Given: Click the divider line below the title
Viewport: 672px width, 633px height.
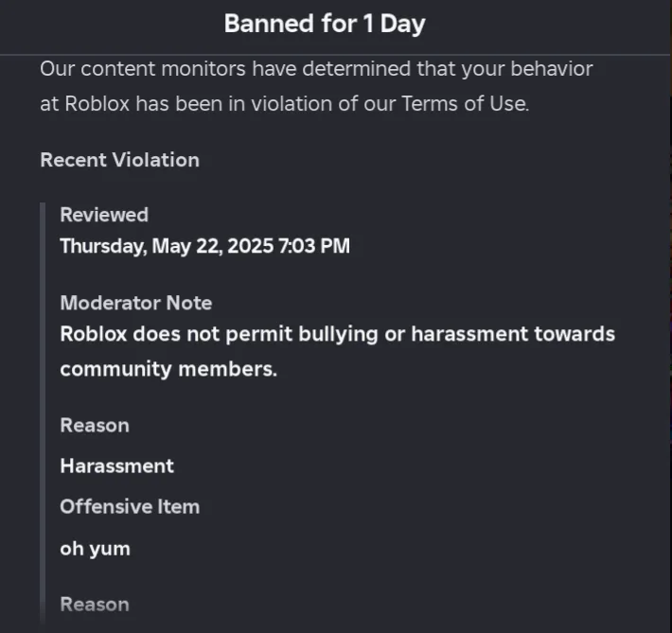Looking at the screenshot, I should [x=336, y=55].
